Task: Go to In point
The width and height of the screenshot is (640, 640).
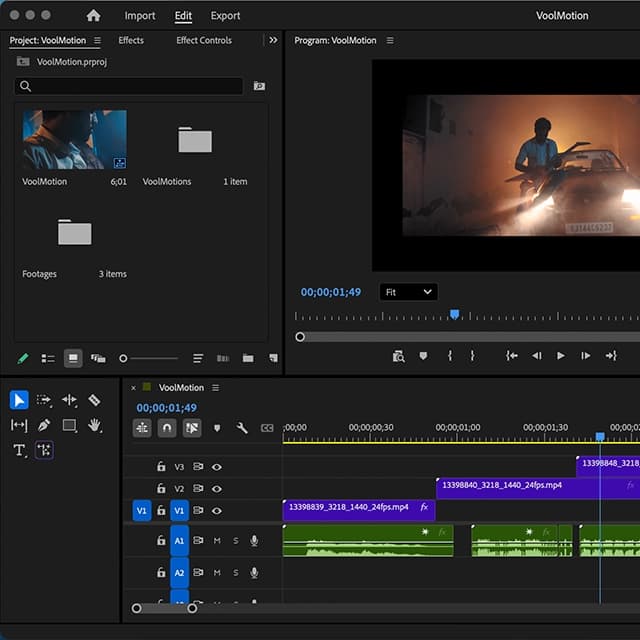Action: [x=512, y=356]
